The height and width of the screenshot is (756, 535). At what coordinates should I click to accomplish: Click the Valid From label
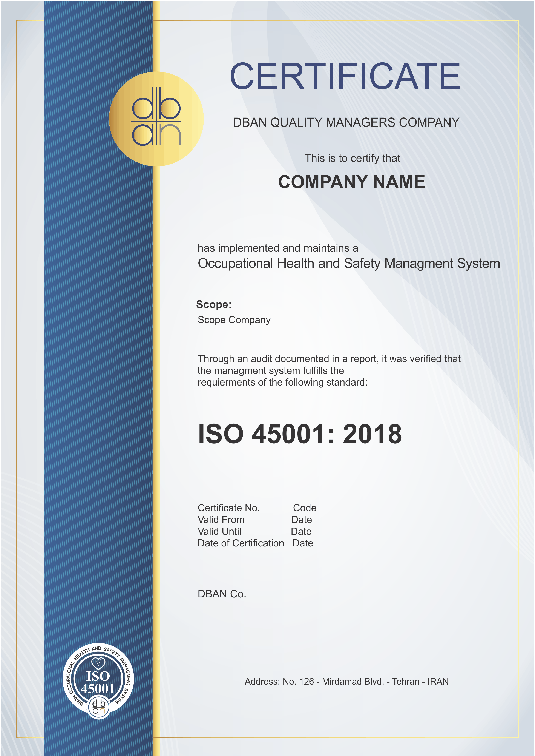[x=221, y=520]
